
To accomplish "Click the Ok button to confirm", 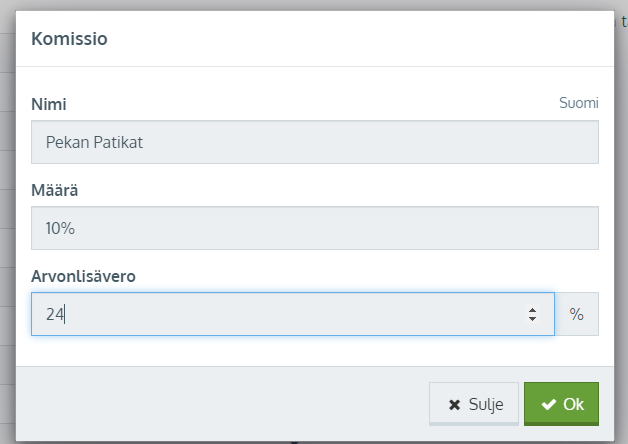I will coord(561,404).
